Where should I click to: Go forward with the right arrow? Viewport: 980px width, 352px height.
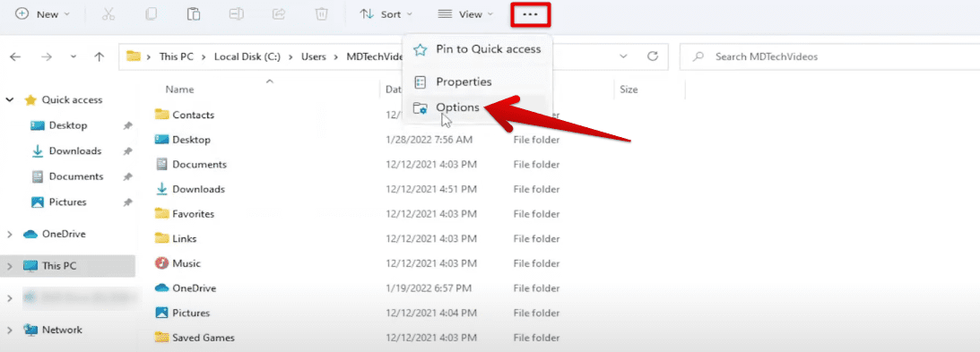[x=47, y=56]
